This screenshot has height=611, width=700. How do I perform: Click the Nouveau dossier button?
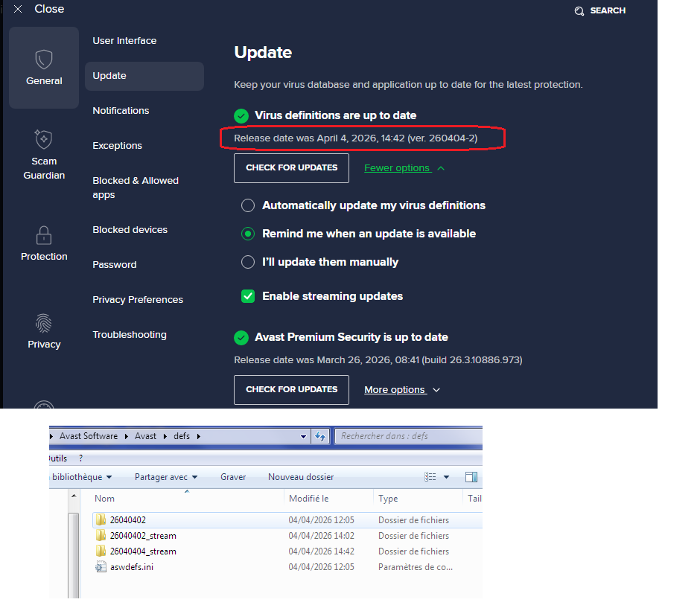(x=300, y=477)
